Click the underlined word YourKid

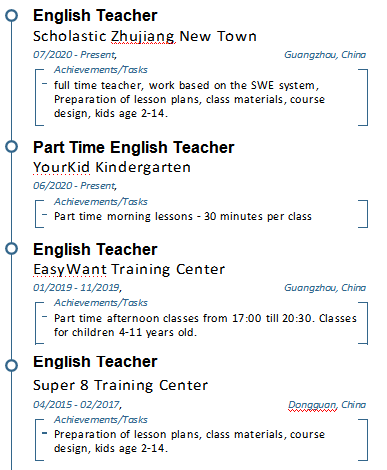[x=61, y=167]
